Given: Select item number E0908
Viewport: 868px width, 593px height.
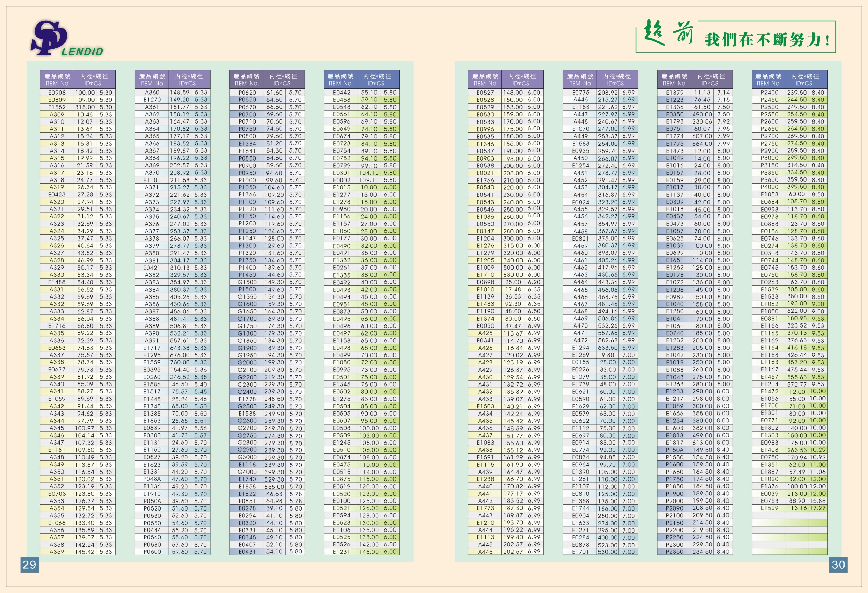Looking at the screenshot, I should coord(57,93).
